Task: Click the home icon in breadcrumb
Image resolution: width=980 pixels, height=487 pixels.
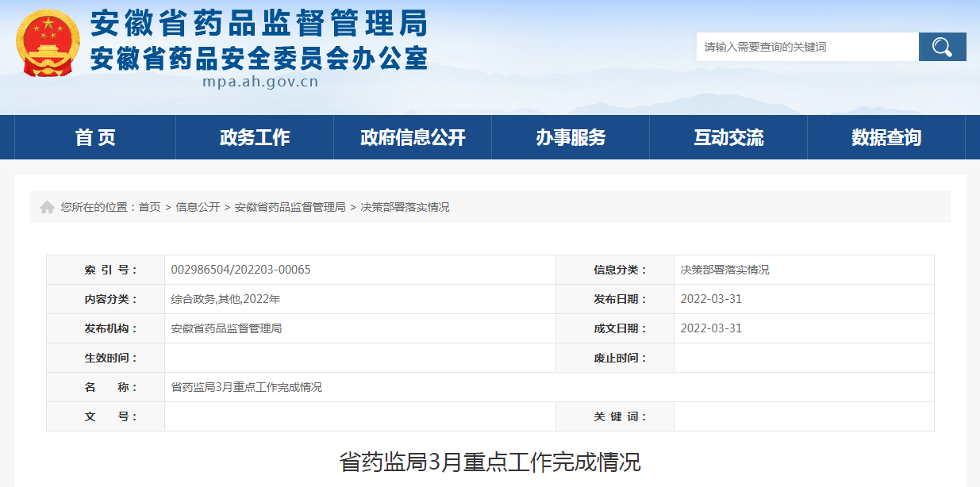Action: click(x=47, y=207)
